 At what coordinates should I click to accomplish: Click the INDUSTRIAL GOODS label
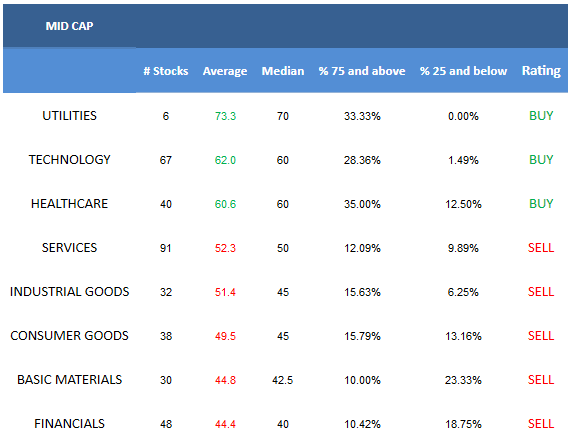click(x=69, y=292)
